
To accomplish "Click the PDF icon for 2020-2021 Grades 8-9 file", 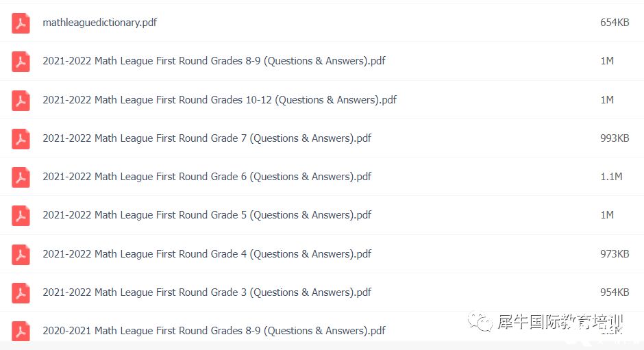I will pos(21,331).
